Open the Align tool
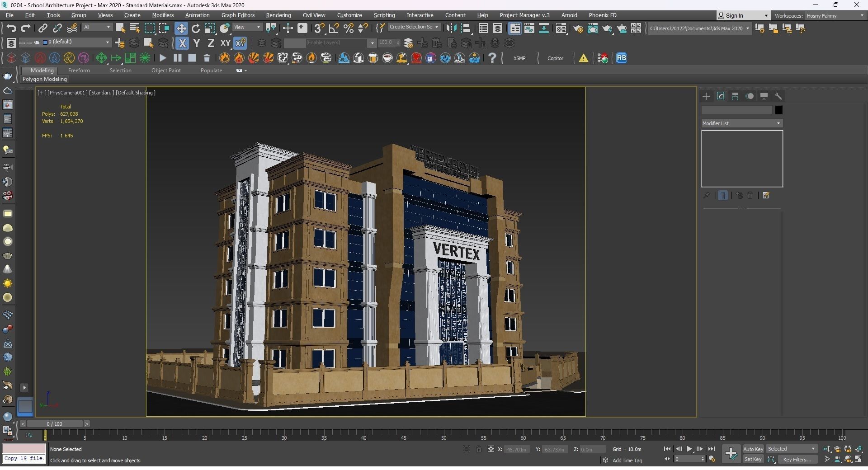Image resolution: width=868 pixels, height=470 pixels. (466, 28)
